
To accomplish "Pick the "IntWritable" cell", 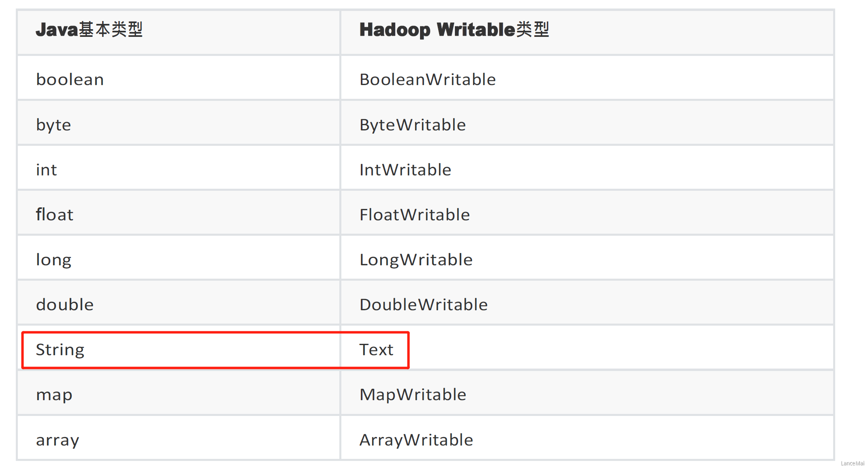I will click(405, 170).
